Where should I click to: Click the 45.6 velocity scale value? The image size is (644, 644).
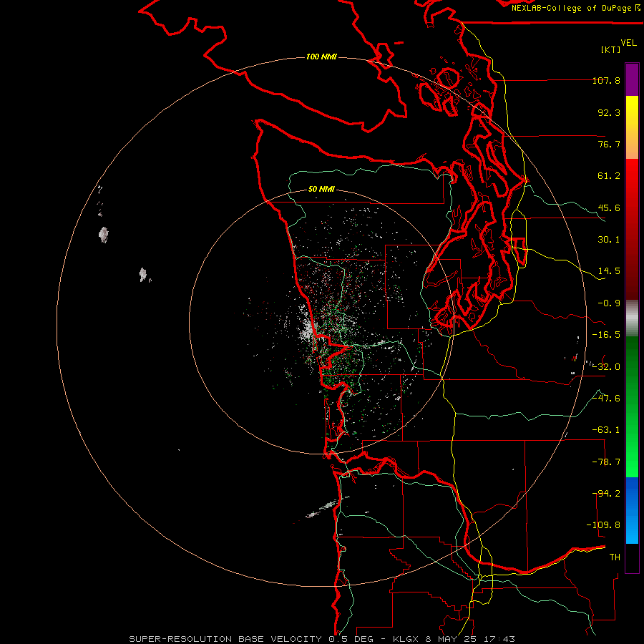[609, 208]
